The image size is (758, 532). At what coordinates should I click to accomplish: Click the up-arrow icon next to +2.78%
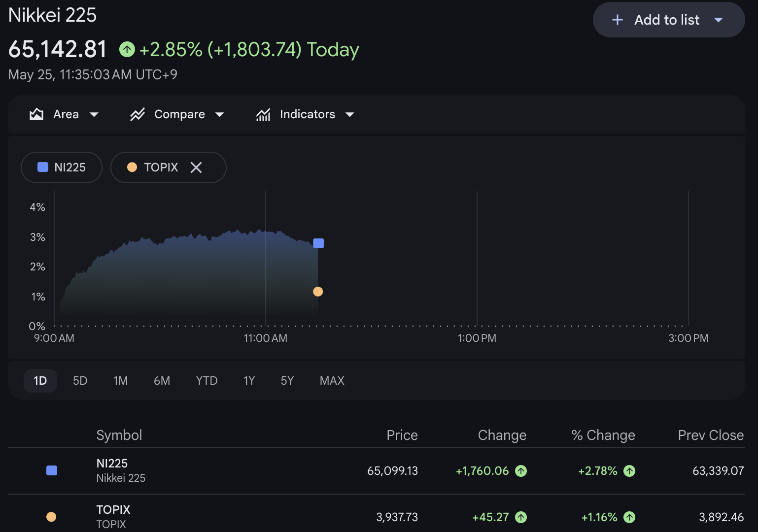coord(629,471)
